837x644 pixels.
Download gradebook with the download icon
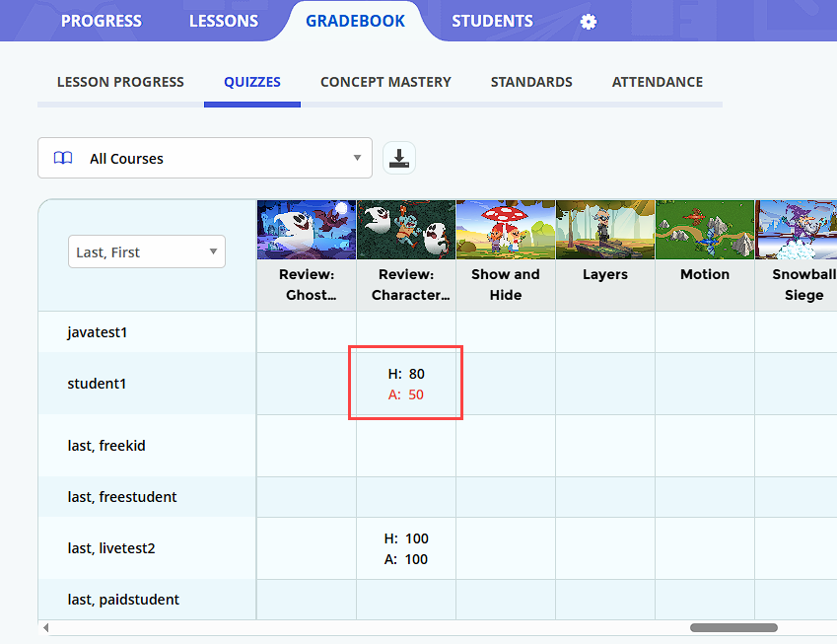tap(399, 158)
